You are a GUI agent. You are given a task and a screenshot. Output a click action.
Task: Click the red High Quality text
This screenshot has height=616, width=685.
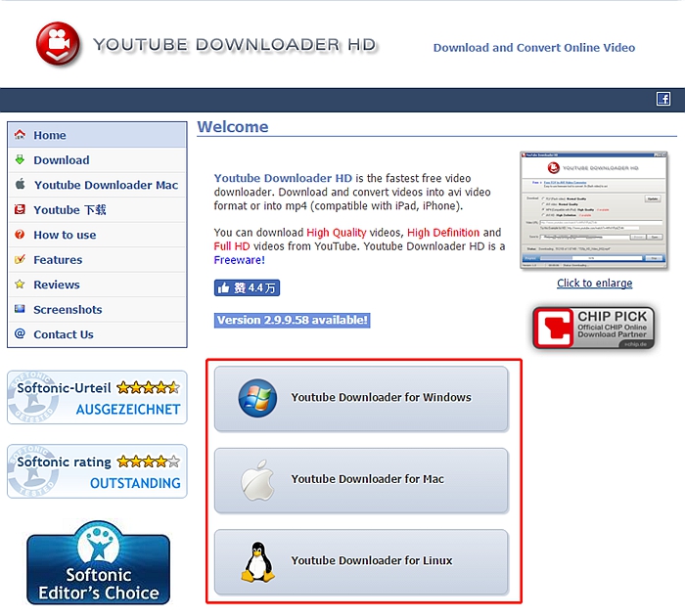336,233
